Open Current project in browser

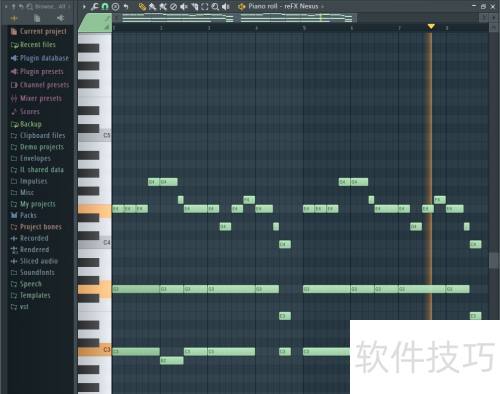click(x=39, y=31)
